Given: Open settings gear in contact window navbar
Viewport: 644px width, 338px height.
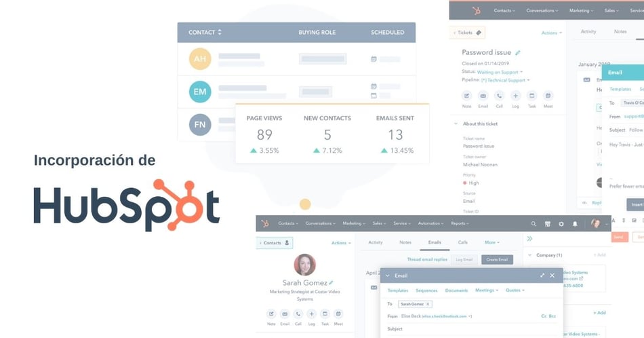Looking at the screenshot, I should 561,224.
